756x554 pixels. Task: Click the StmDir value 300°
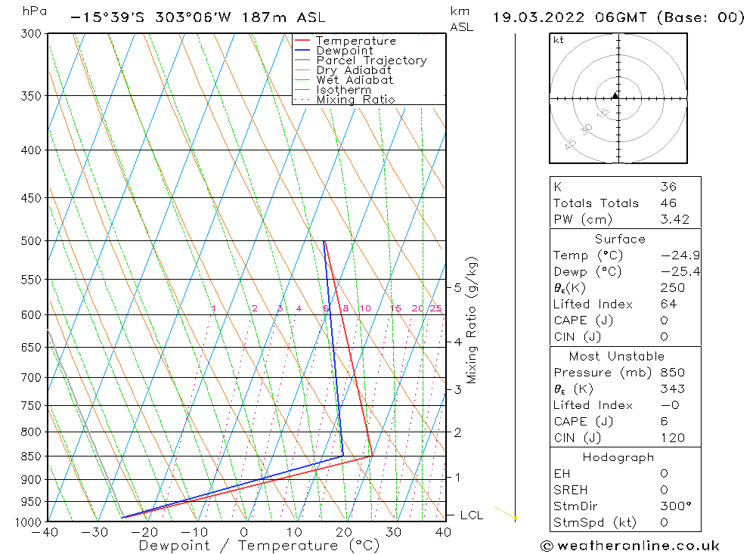[x=676, y=506]
